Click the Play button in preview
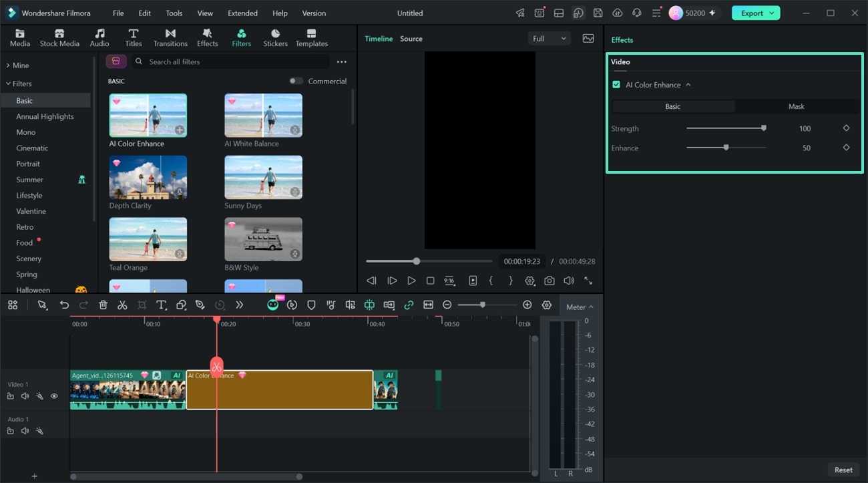 pyautogui.click(x=411, y=281)
